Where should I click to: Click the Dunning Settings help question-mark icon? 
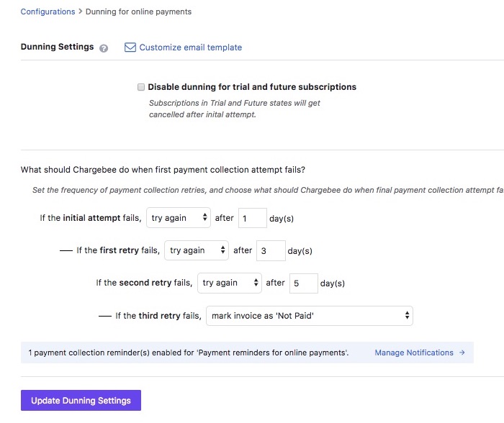pyautogui.click(x=104, y=48)
